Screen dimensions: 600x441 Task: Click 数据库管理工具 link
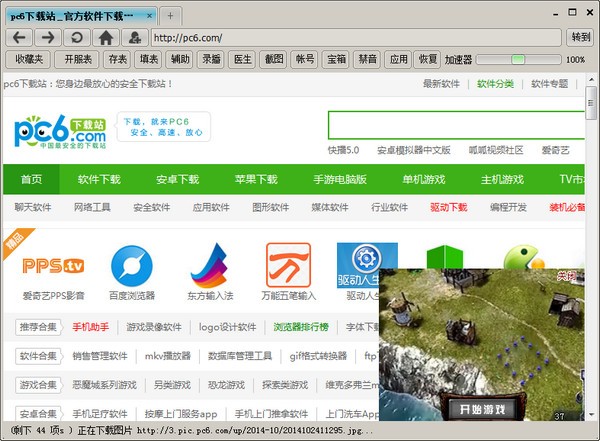pyautogui.click(x=240, y=356)
